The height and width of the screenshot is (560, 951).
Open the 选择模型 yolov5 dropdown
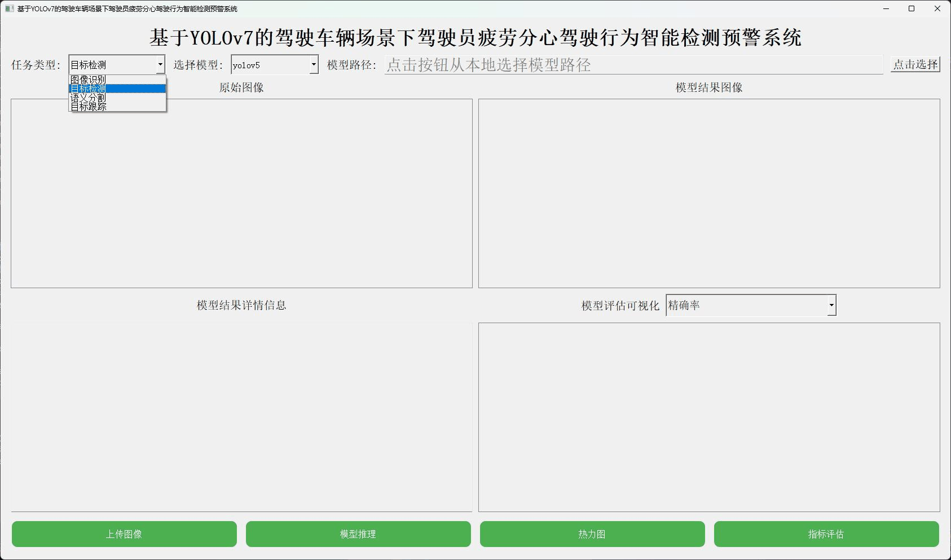275,65
